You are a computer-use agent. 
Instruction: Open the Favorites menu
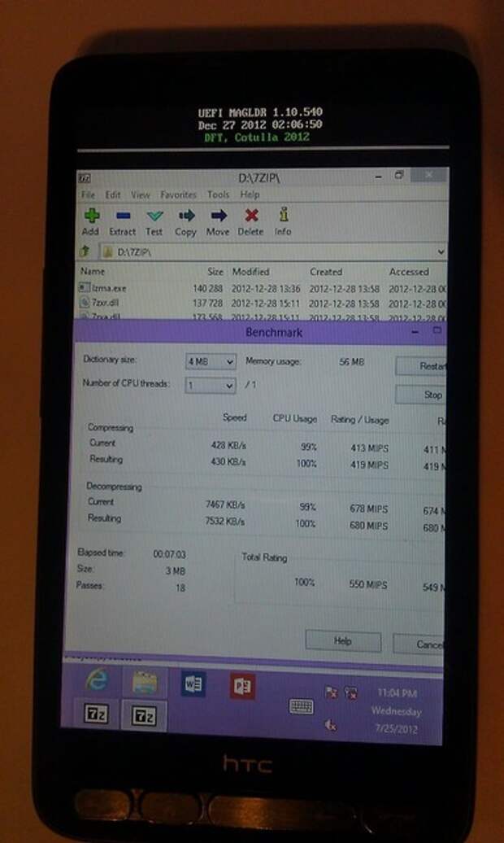click(x=178, y=194)
